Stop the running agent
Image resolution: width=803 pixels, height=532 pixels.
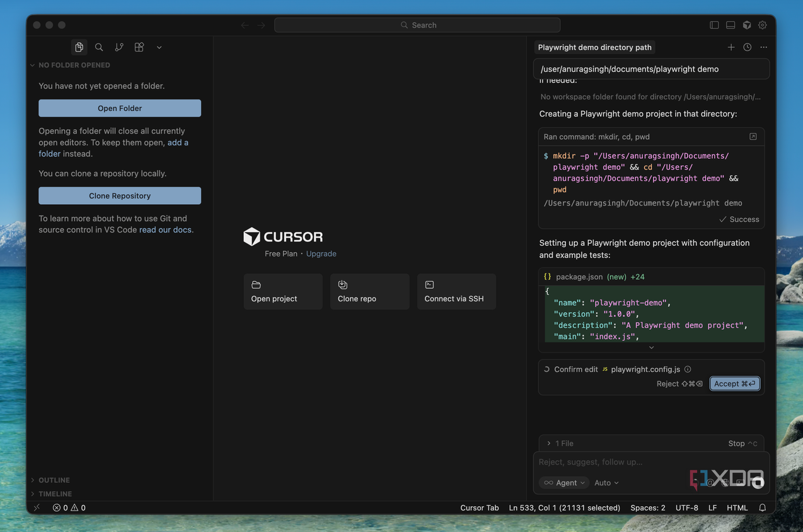tap(742, 444)
